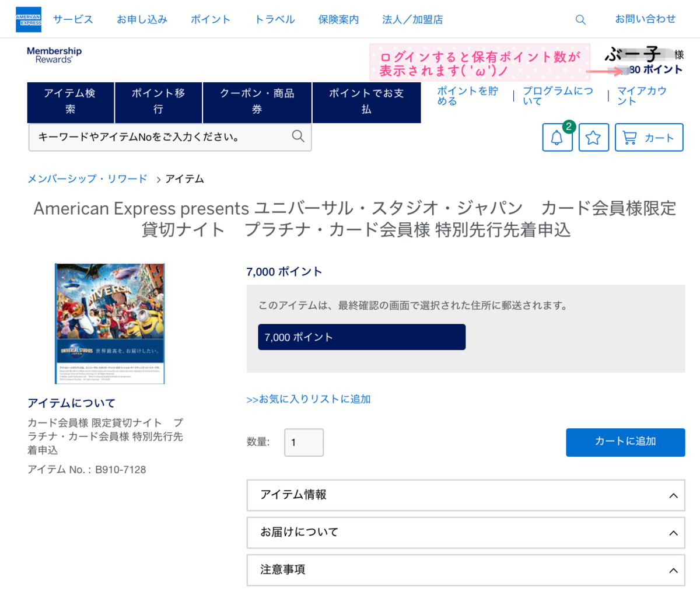Select the アイテム検索 tab

point(71,102)
